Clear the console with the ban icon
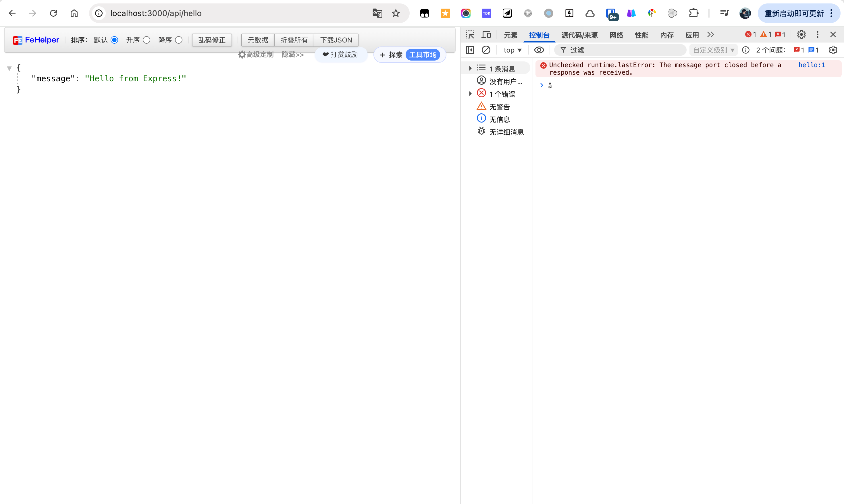The image size is (844, 504). tap(486, 50)
